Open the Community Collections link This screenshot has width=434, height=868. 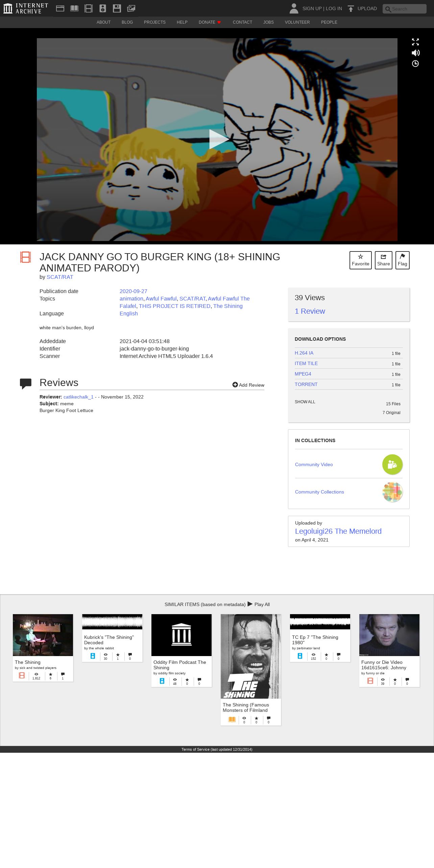pos(319,492)
